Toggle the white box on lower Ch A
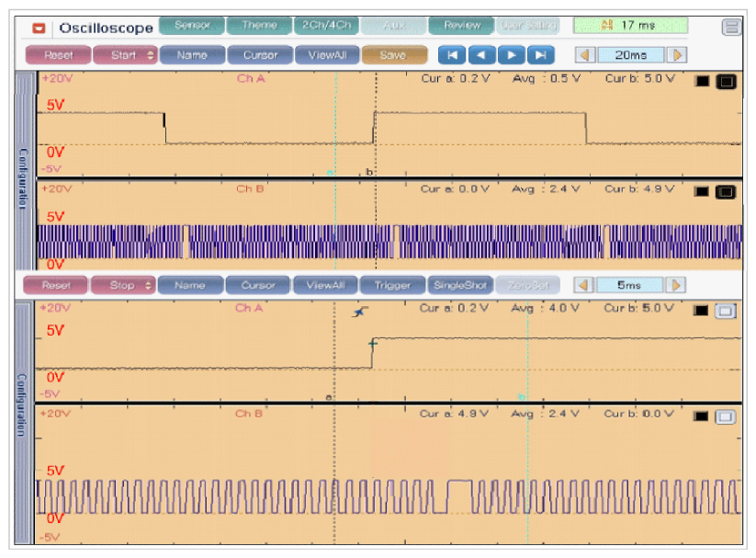 click(x=726, y=311)
